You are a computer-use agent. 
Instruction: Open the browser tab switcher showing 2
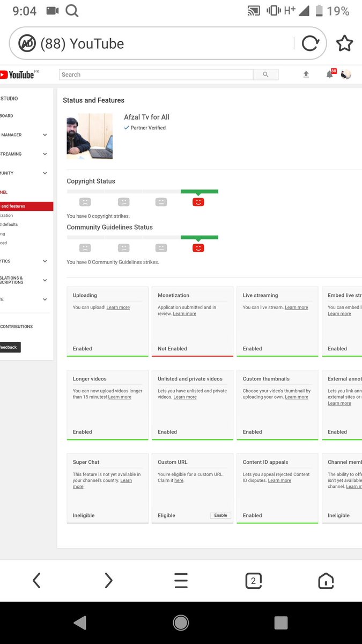[x=253, y=580]
